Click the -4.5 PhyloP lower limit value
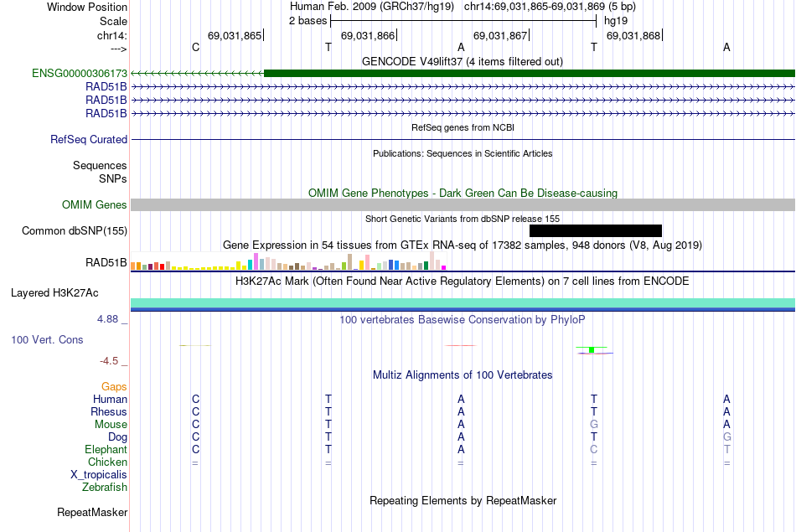Screen dimensions: 796x532 click(109, 361)
